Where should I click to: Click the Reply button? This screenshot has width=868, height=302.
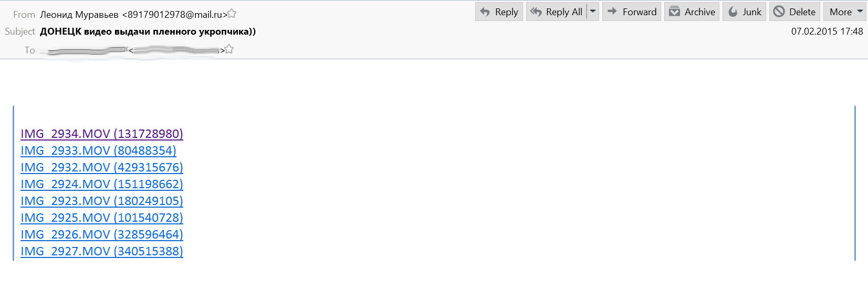(x=499, y=12)
